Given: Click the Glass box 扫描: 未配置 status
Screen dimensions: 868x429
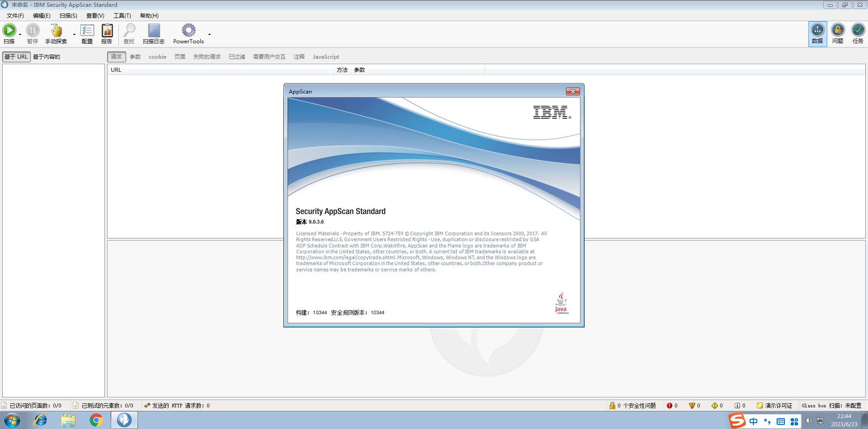Looking at the screenshot, I should pos(831,406).
